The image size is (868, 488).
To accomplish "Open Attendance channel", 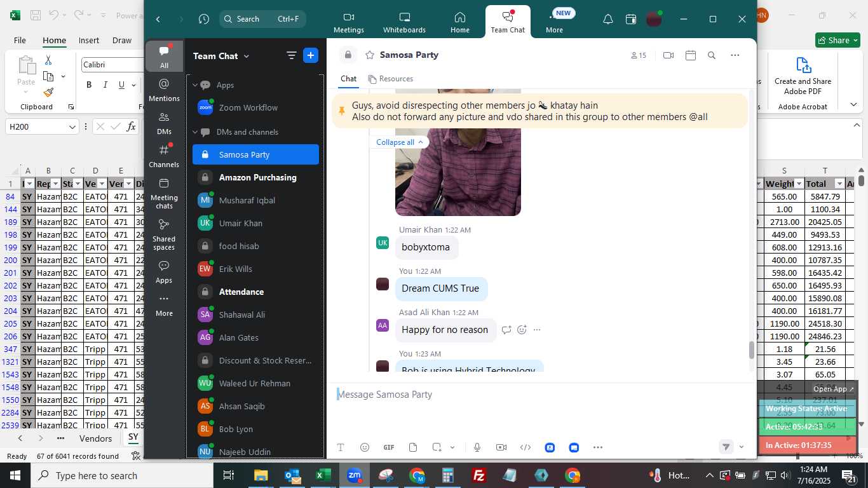I will tap(255, 292).
